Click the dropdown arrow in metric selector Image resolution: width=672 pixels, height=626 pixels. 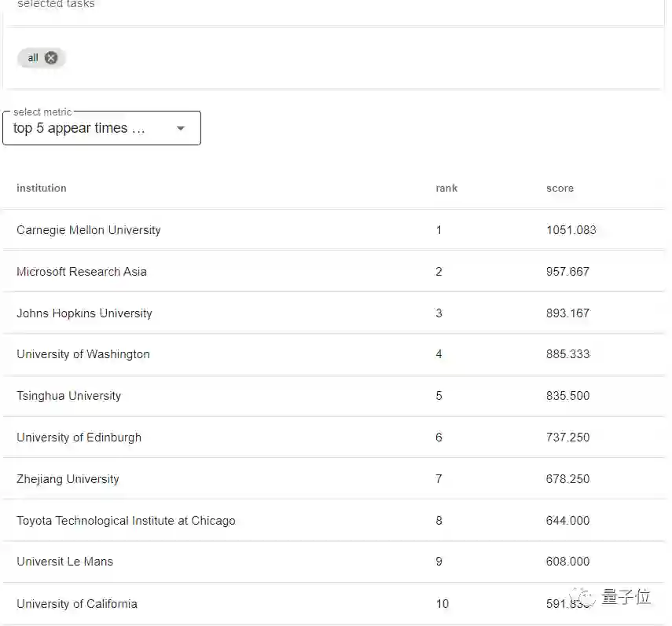pos(181,128)
